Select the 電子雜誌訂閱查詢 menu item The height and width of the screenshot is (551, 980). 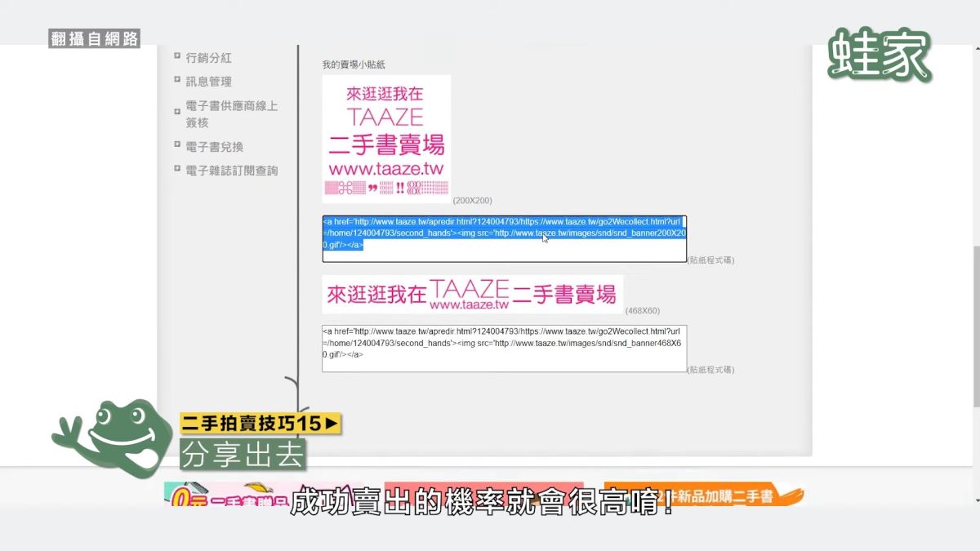[x=231, y=171]
